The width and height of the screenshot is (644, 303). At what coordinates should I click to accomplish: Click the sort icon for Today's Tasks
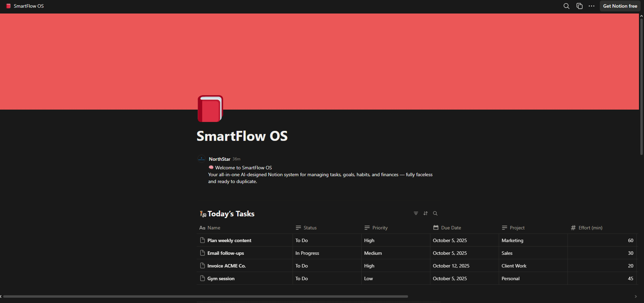coord(425,213)
